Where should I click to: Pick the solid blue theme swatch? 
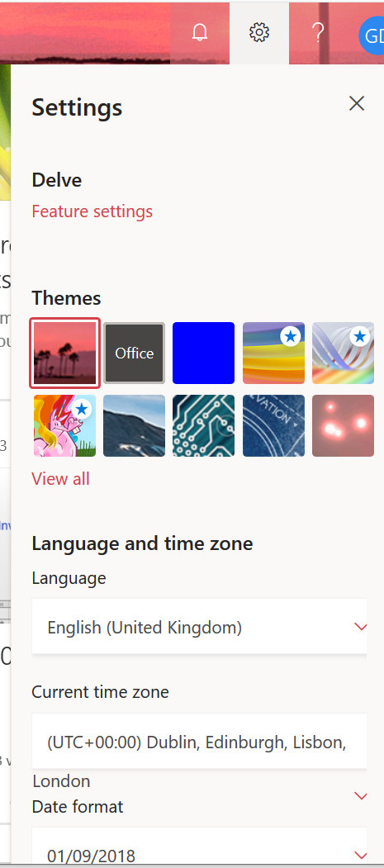pyautogui.click(x=204, y=353)
